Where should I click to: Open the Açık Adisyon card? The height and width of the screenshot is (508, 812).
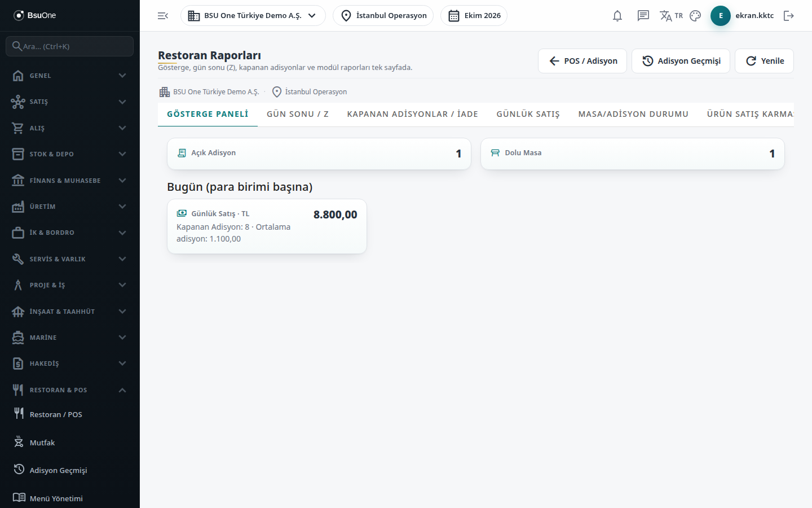(319, 154)
